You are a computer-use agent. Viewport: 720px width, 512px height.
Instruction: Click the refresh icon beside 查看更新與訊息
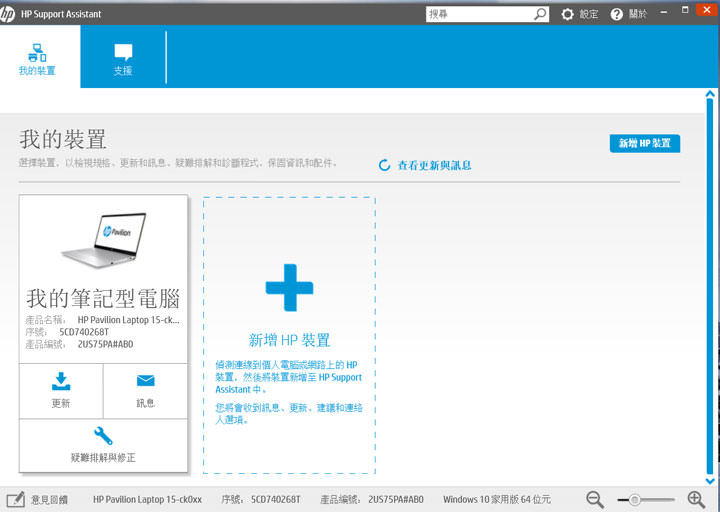click(x=385, y=165)
